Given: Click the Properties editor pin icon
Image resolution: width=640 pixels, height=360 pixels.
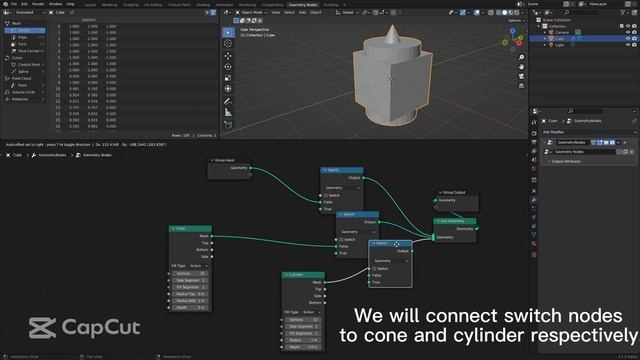Looking at the screenshot, I should pyautogui.click(x=634, y=121).
